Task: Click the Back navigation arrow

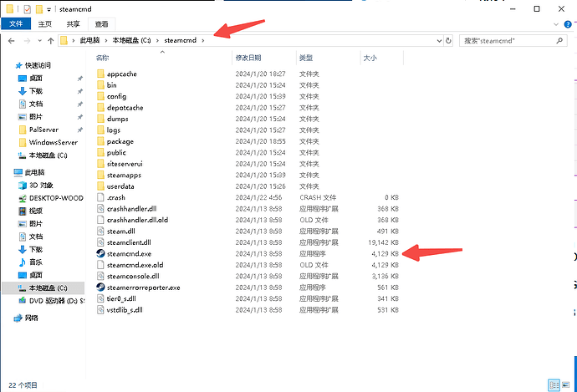Action: [12, 41]
